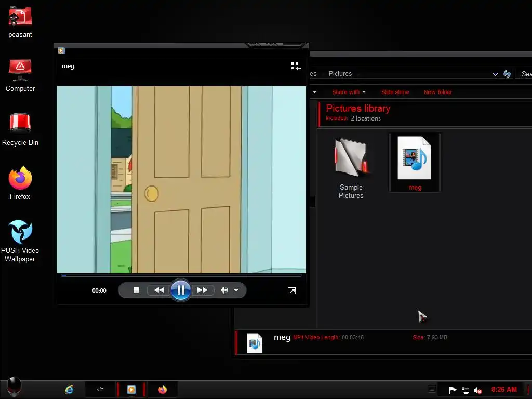This screenshot has width=532, height=399.
Task: Click the meg icon in details pane
Action: point(255,343)
